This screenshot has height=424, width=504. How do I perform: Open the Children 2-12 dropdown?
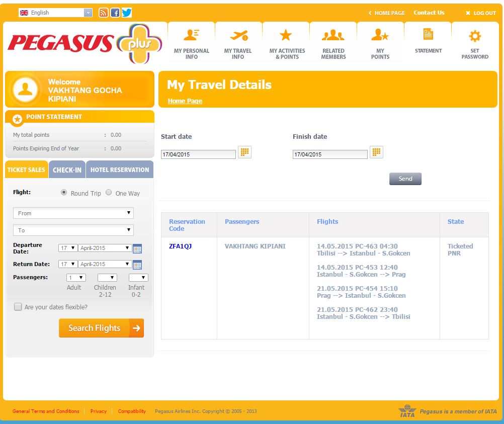(107, 278)
